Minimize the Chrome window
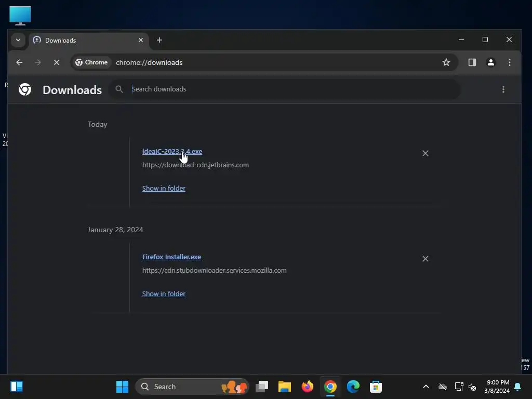 [461, 39]
